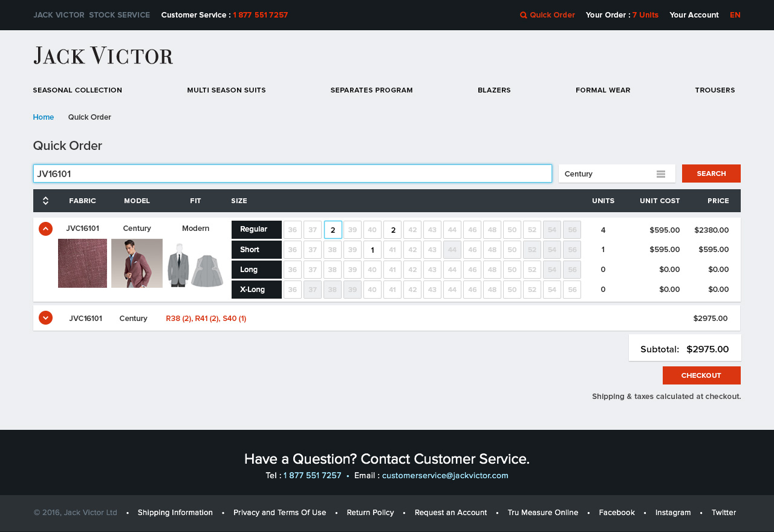Select the Short size row label
This screenshot has height=532, width=774.
[x=256, y=249]
